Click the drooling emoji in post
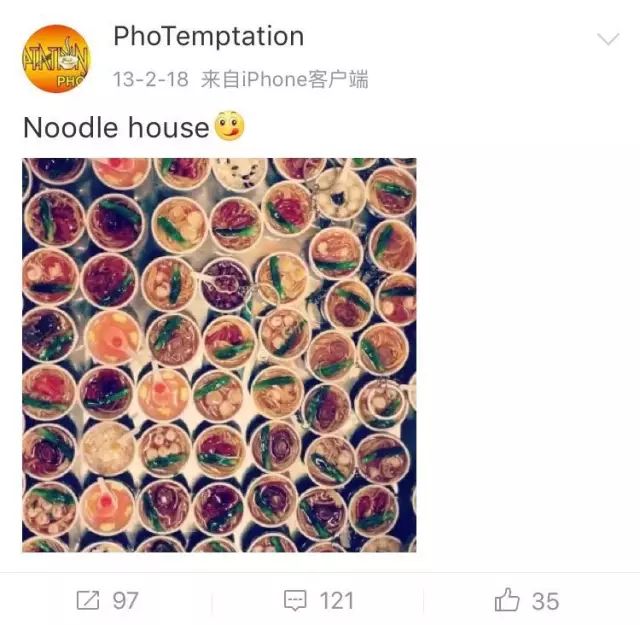 [230, 126]
